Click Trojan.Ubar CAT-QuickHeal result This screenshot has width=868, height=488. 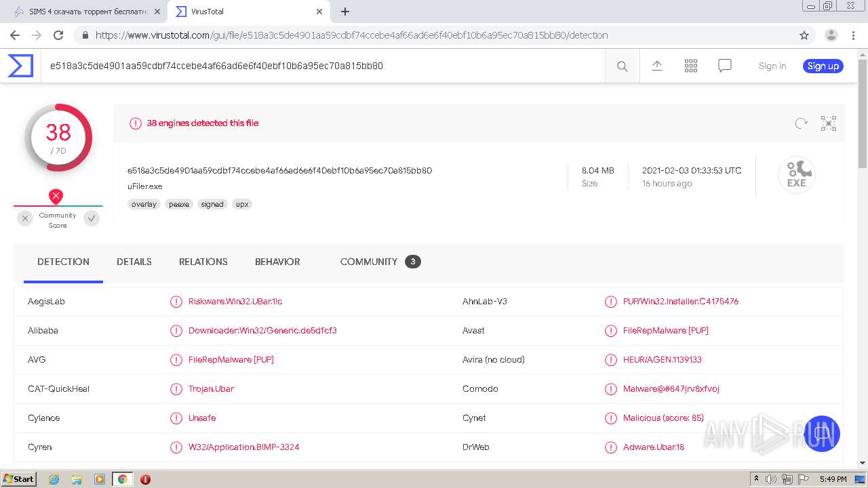212,388
